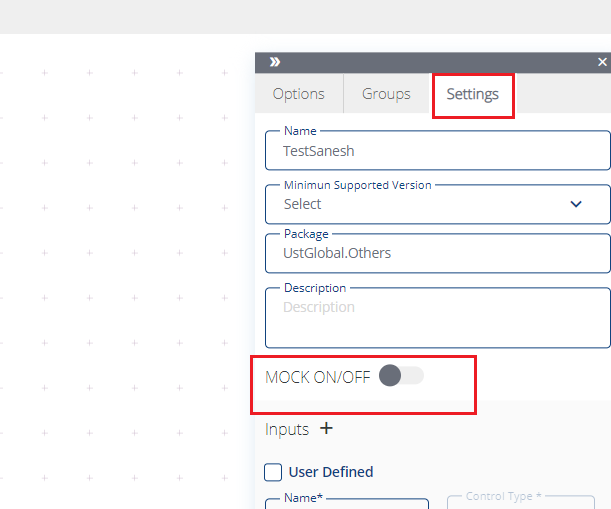
Task: Check the User Defined checkbox
Action: (273, 472)
